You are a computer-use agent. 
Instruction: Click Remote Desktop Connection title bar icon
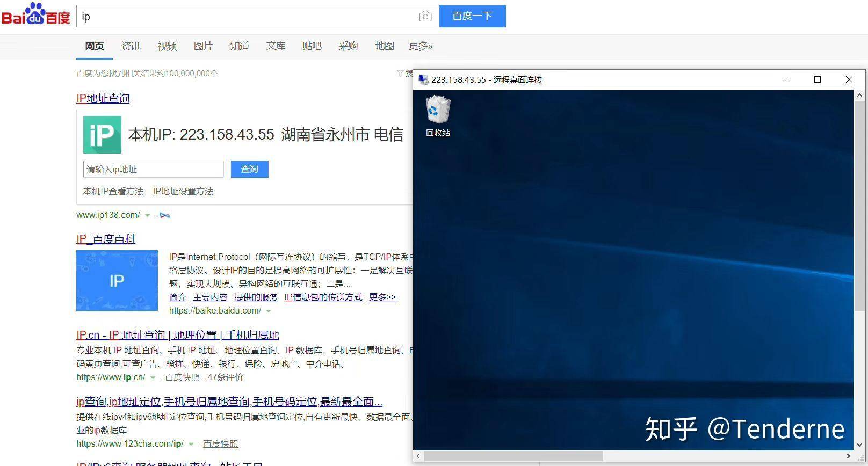[x=423, y=79]
